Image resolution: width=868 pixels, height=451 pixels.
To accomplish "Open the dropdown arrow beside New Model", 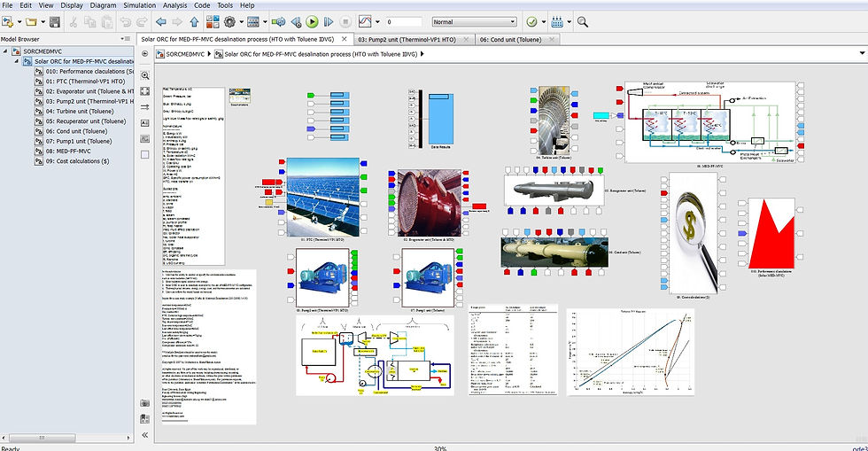I will 19,22.
